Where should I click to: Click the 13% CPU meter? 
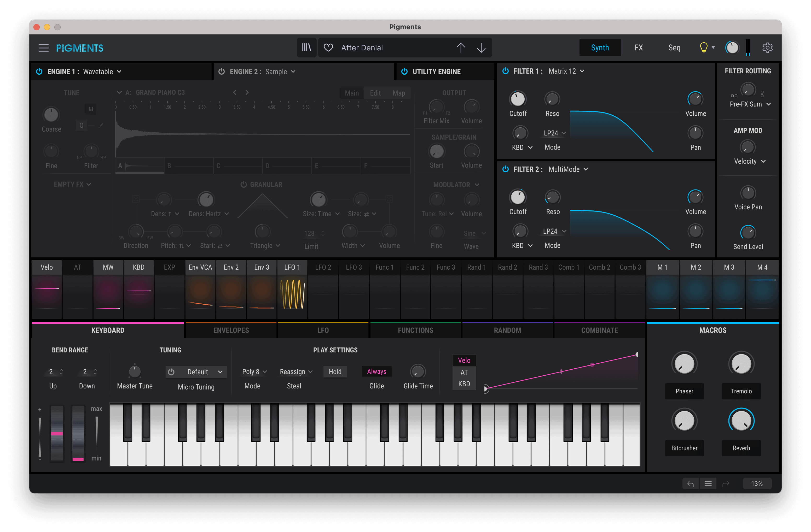point(757,483)
